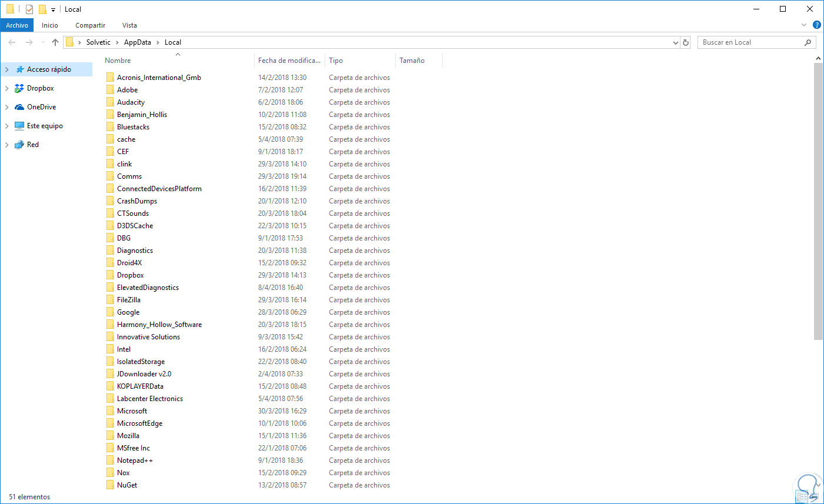Click Solvetic in the address path
The width and height of the screenshot is (824, 504).
tap(98, 42)
